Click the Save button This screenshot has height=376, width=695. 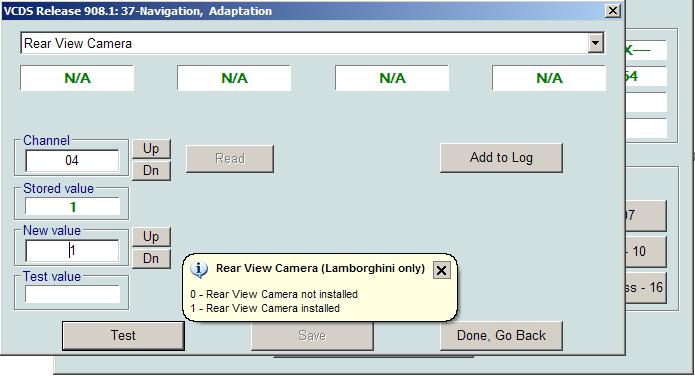[312, 336]
